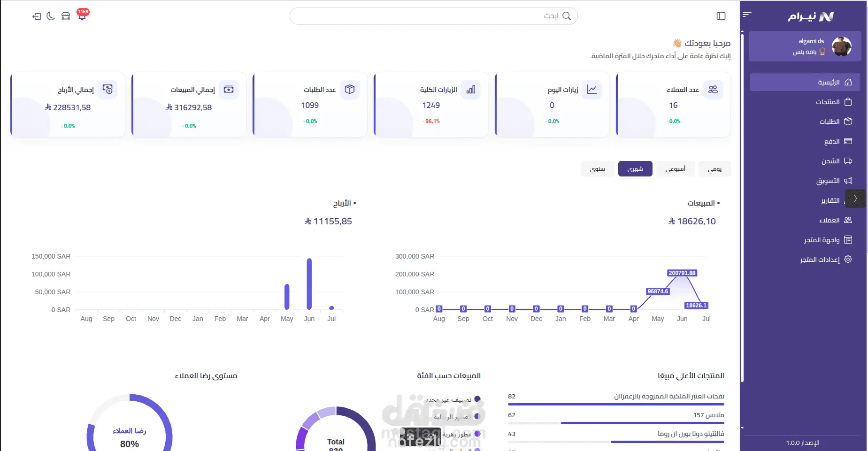The image size is (868, 451).
Task: Switch to سنوي yearly period
Action: (x=598, y=169)
